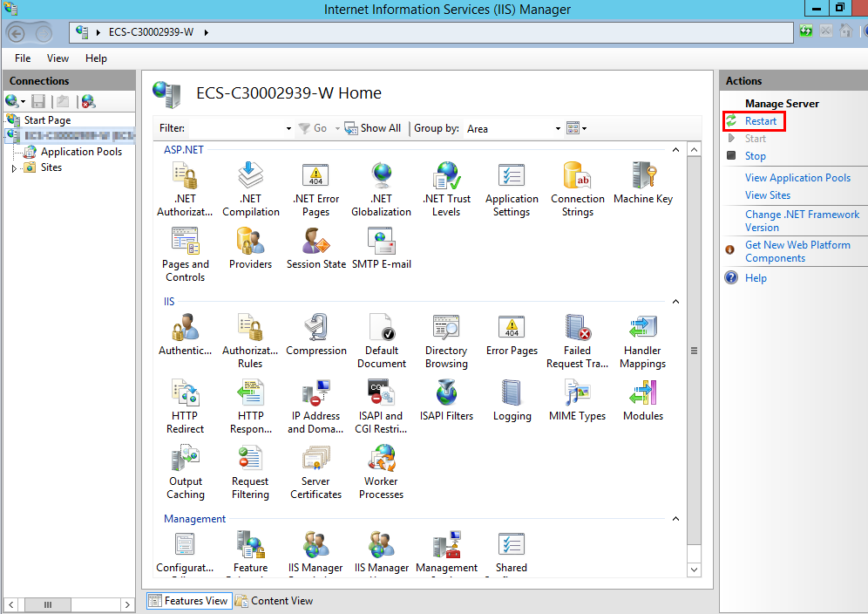This screenshot has height=614, width=868.
Task: Open Feature Delegation in Management
Action: point(250,553)
